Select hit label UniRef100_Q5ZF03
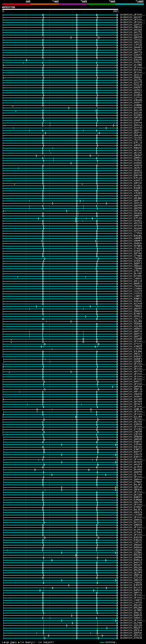 click(131, 133)
